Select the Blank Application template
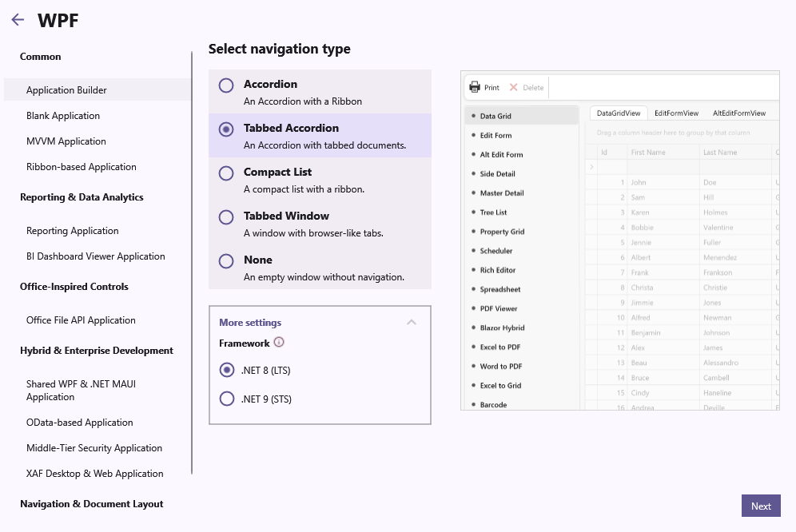 tap(62, 115)
